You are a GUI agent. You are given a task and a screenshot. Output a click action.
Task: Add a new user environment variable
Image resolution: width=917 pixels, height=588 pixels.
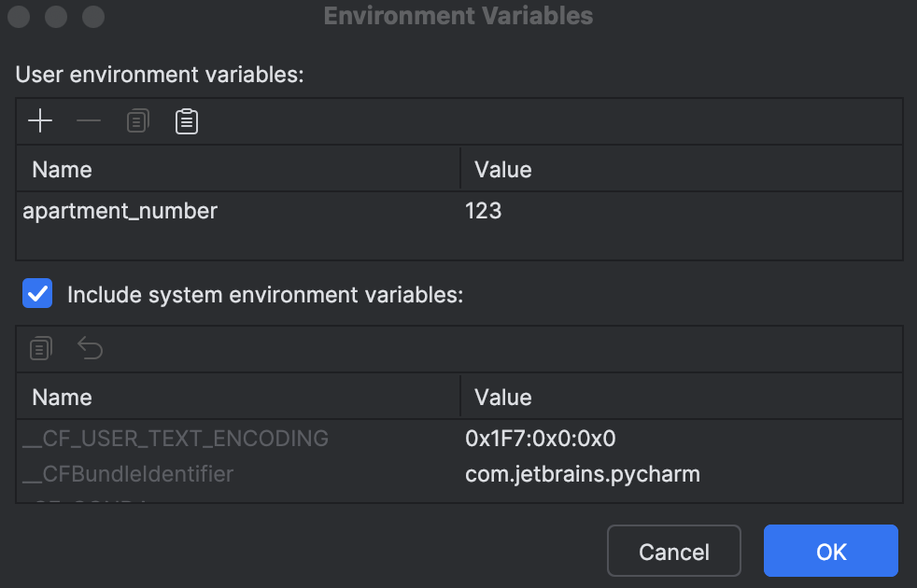tap(40, 120)
